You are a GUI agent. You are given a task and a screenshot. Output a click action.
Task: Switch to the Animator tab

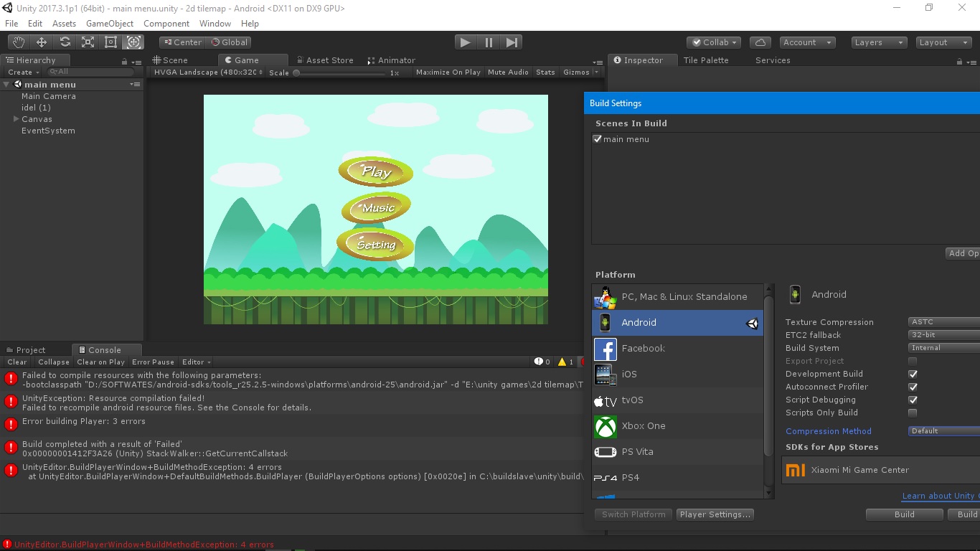click(x=391, y=60)
